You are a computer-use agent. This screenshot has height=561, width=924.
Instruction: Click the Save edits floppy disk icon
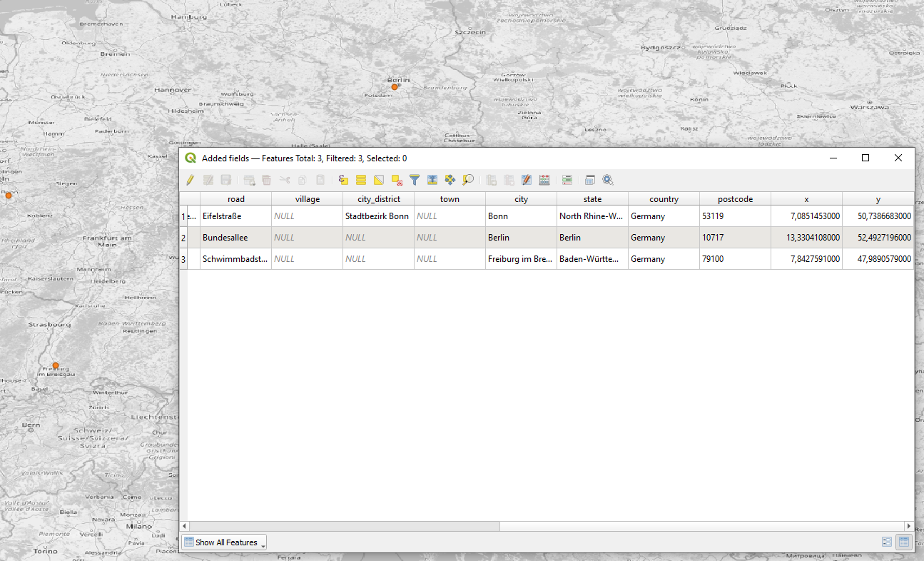click(225, 180)
